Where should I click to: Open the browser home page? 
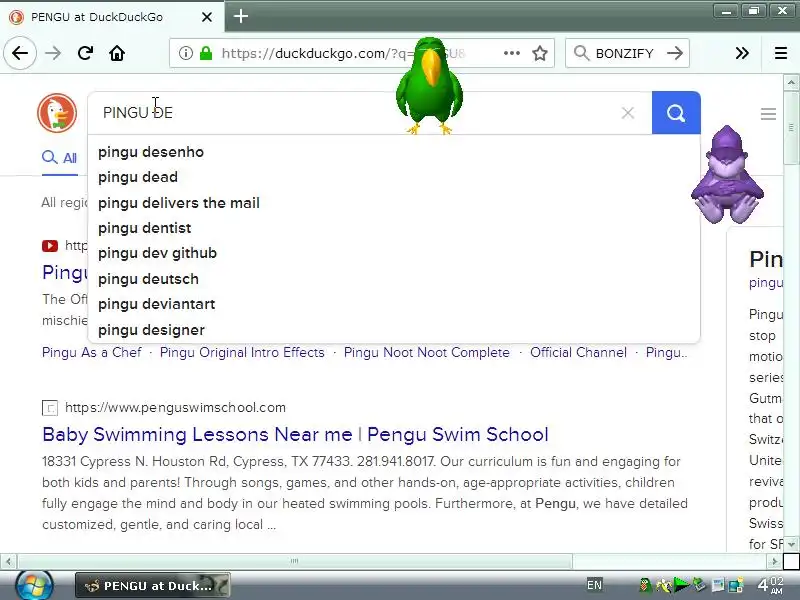tap(117, 53)
